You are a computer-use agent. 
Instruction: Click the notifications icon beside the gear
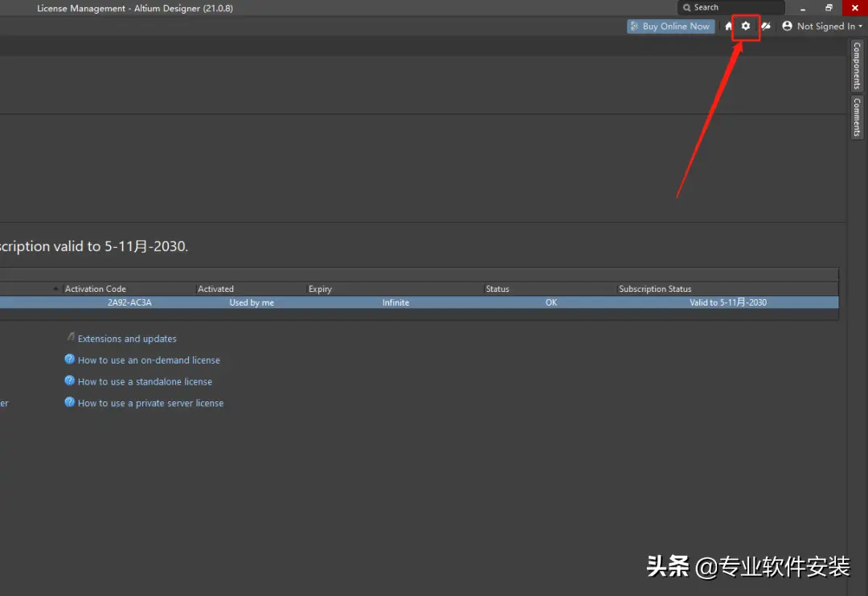(766, 26)
